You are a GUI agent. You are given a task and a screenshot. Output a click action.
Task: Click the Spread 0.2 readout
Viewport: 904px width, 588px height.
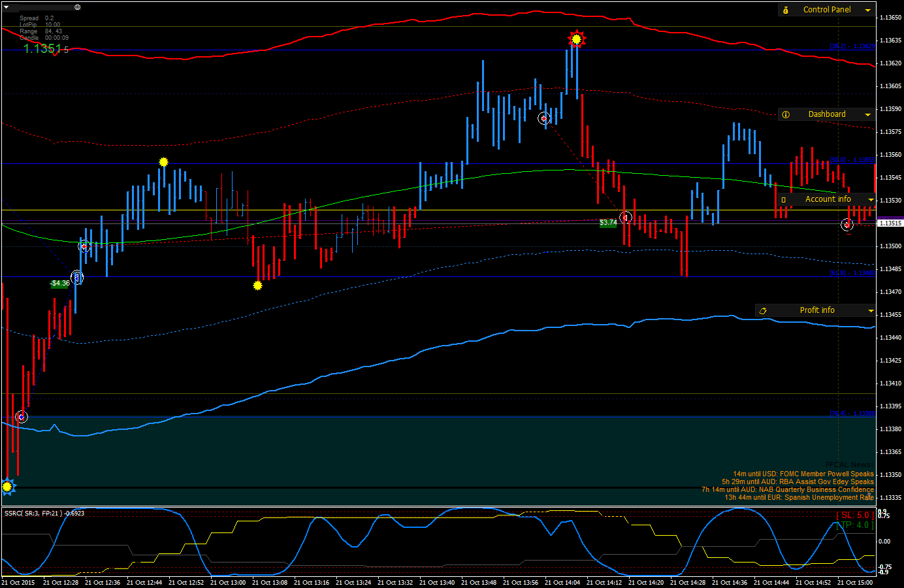coord(37,18)
